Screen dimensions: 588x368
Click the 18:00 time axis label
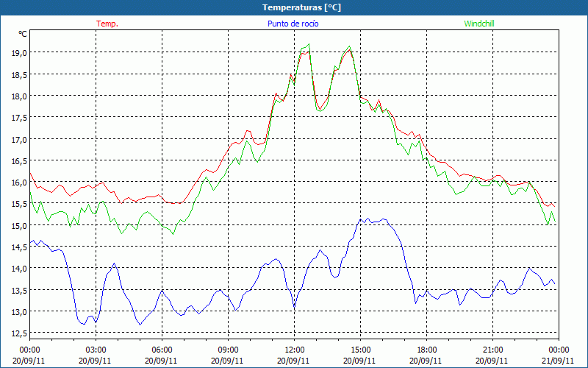(426, 350)
